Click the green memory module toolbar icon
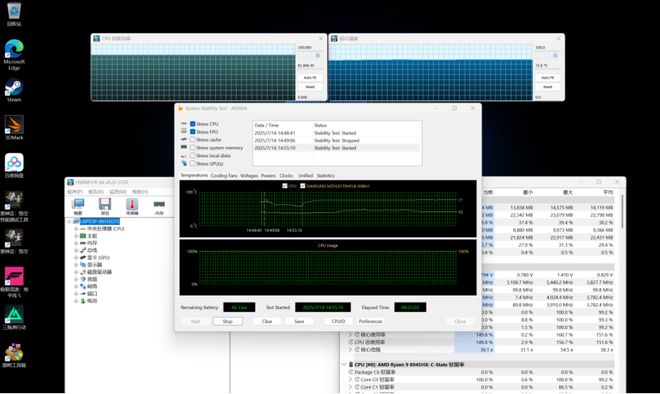This screenshot has height=394, width=660. [159, 204]
